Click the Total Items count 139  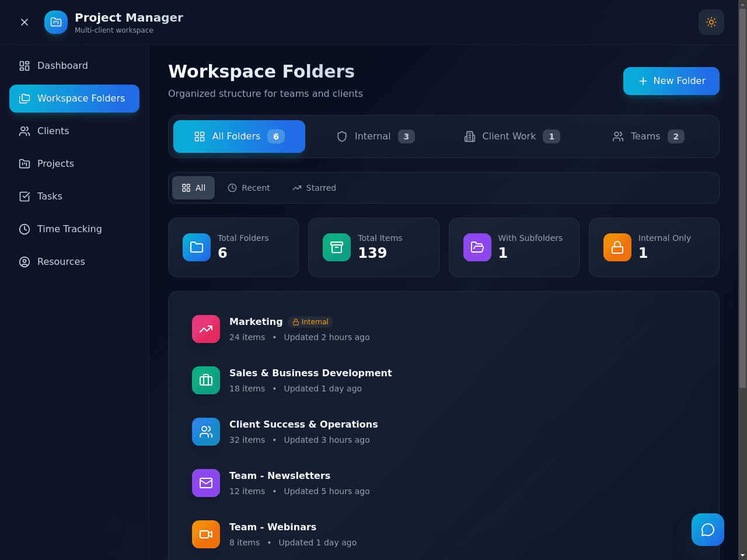pyautogui.click(x=372, y=253)
